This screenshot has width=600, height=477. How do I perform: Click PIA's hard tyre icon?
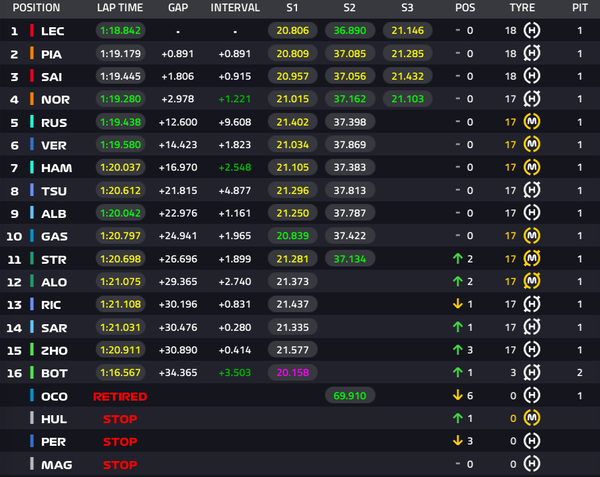click(532, 54)
